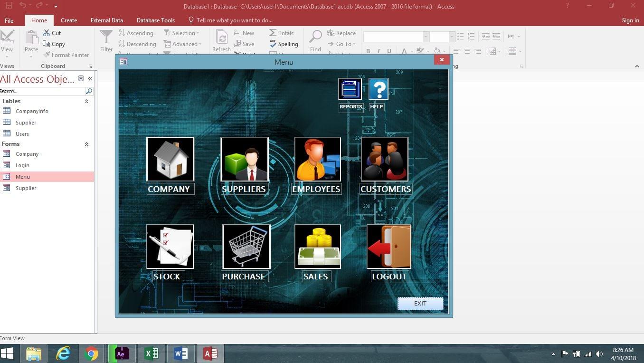Image resolution: width=644 pixels, height=363 pixels.
Task: Open the EMPLOYEES menu icon
Action: point(317,159)
